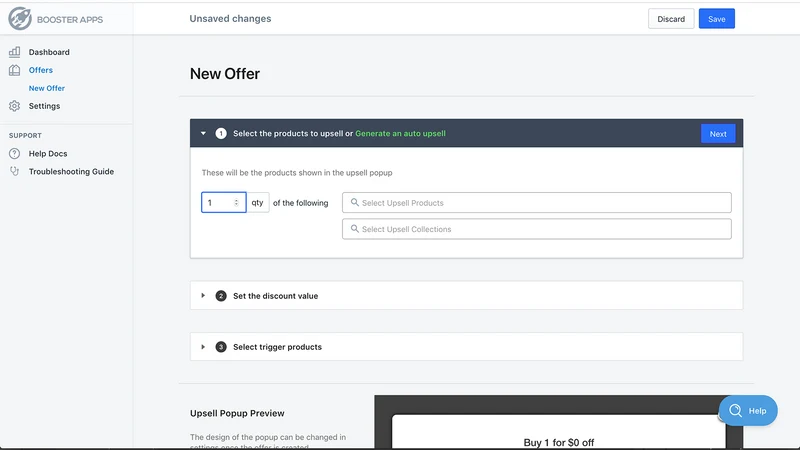Click 'These will be the products shown' text

pos(297,173)
